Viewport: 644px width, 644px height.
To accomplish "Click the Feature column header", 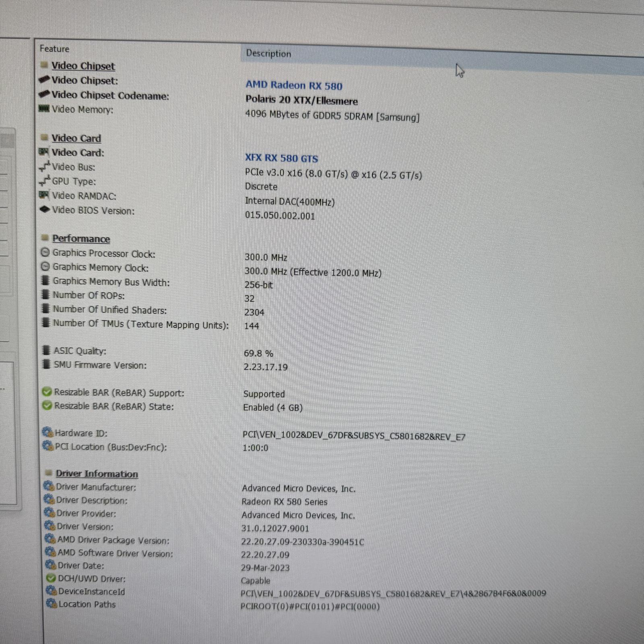I will point(55,49).
